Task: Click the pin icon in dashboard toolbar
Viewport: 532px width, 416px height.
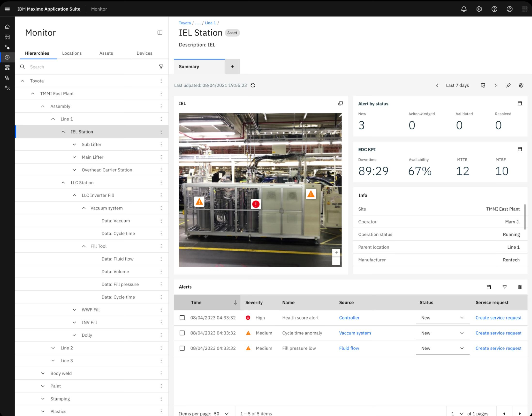Action: click(508, 85)
